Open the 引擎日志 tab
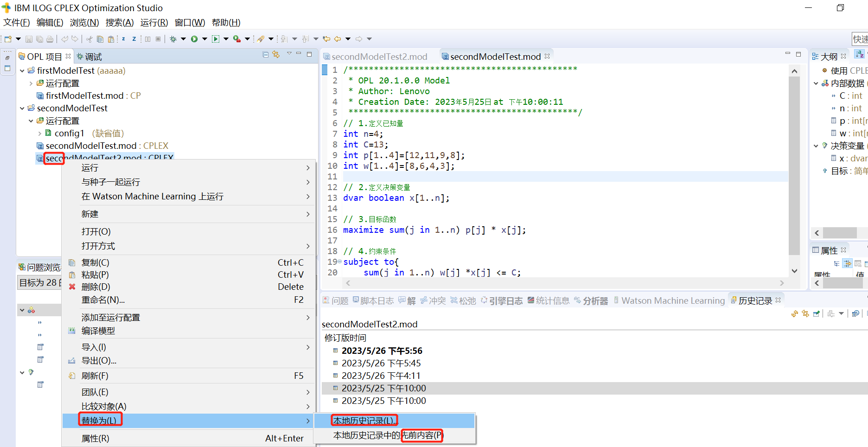The height and width of the screenshot is (447, 868). (501, 301)
